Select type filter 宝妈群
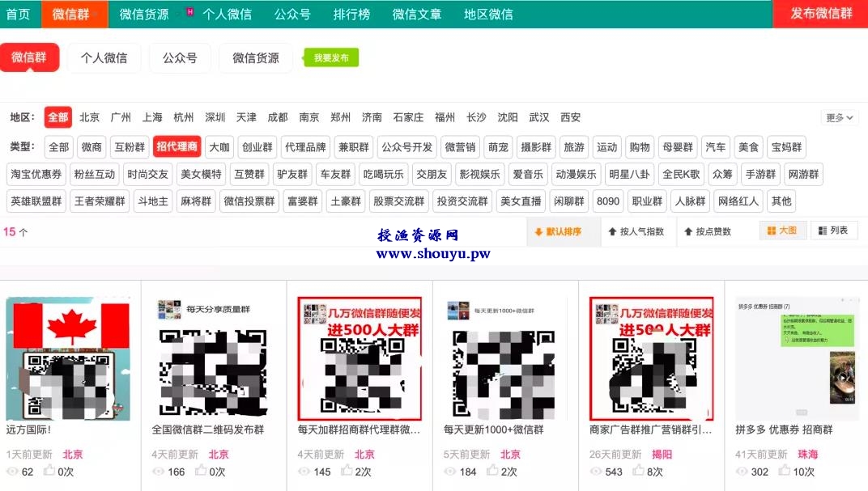The height and width of the screenshot is (491, 868). (786, 147)
